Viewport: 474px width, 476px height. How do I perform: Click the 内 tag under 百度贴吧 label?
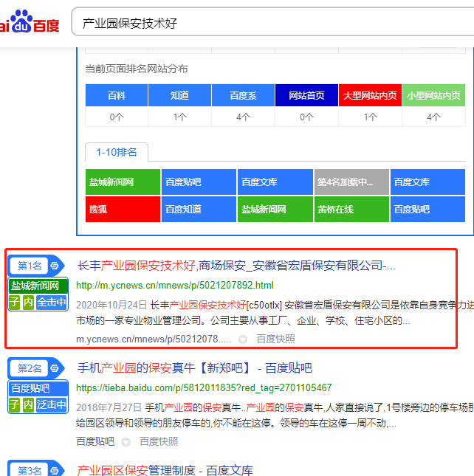coord(28,405)
